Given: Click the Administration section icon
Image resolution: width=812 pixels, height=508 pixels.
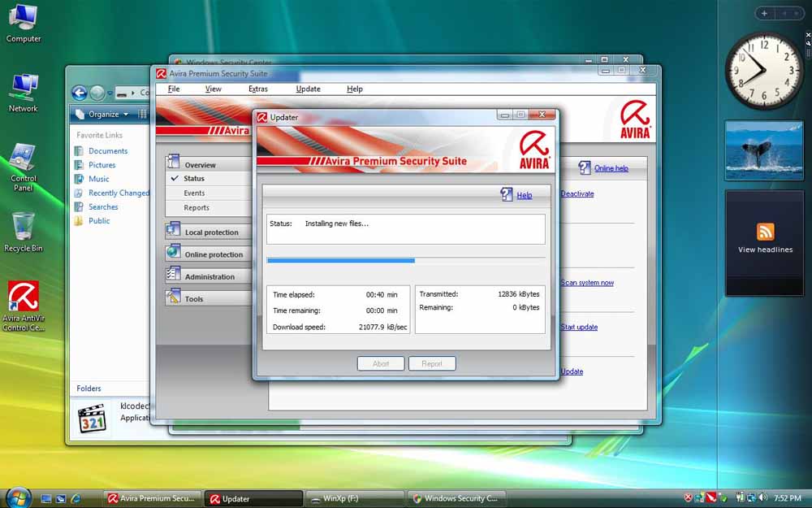Looking at the screenshot, I should [x=173, y=275].
